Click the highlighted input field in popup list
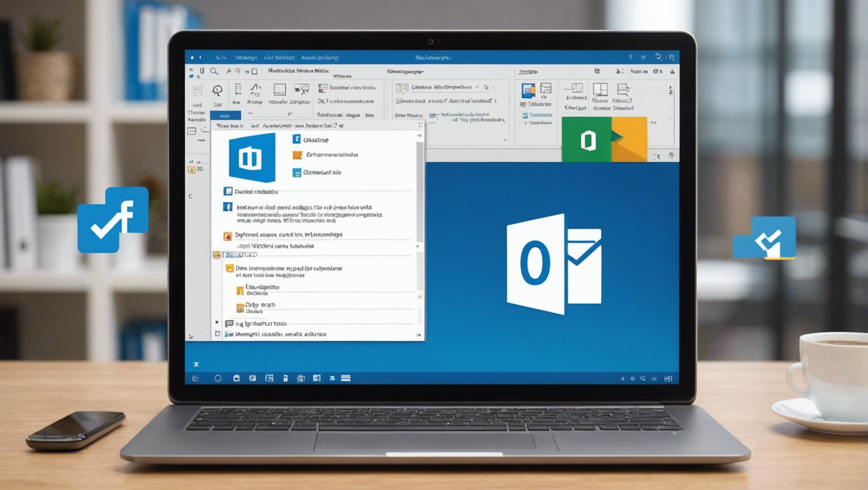Viewport: 868px width, 490px height. [240, 255]
